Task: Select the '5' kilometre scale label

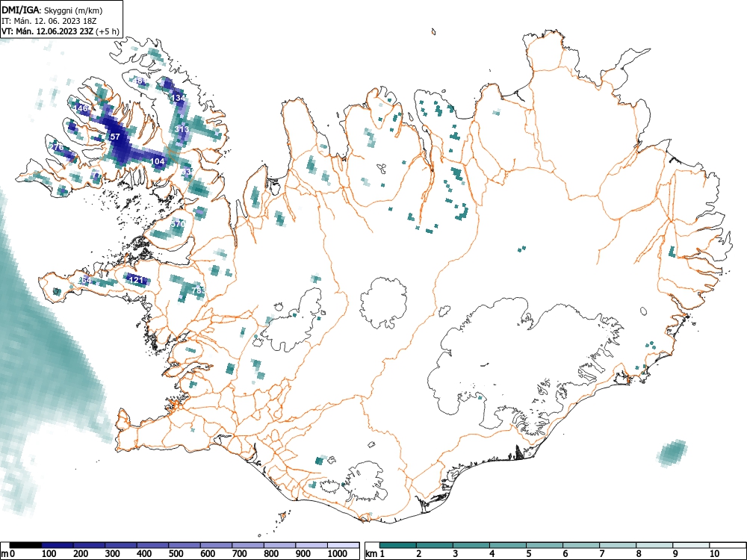Action: pos(528,554)
